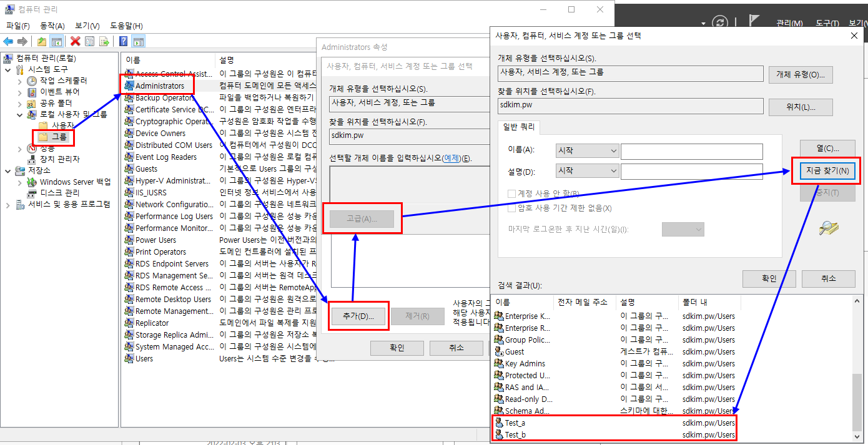Select Event Log Readers in group list
Screen dimensions: 868x445
[x=166, y=157]
